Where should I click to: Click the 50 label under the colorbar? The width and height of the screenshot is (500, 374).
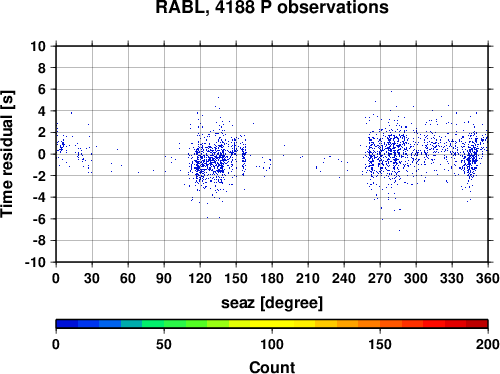(164, 344)
